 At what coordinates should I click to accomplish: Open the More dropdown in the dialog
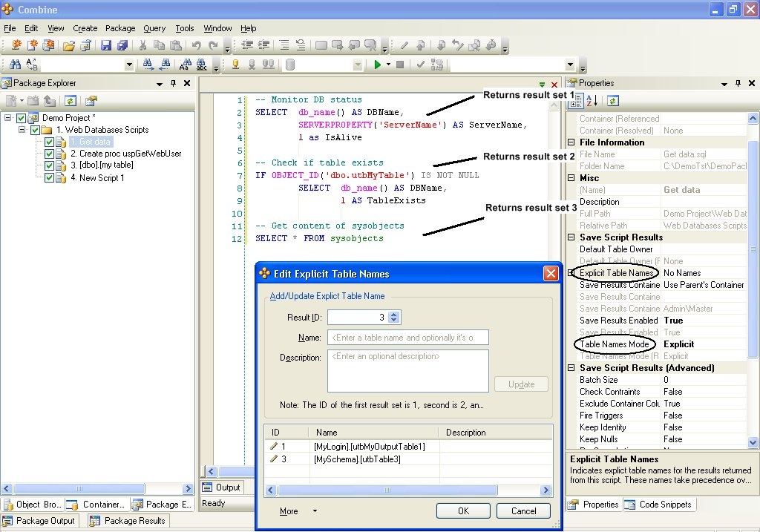point(298,511)
